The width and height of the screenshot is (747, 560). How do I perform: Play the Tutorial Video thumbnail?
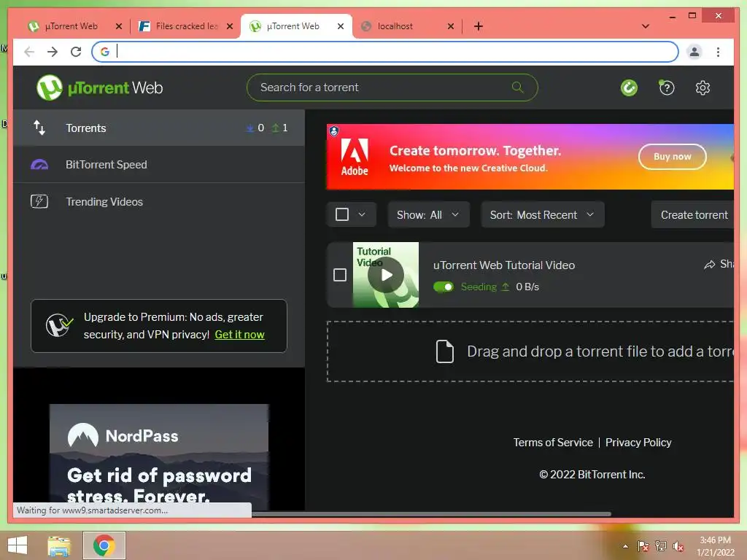[x=386, y=275]
